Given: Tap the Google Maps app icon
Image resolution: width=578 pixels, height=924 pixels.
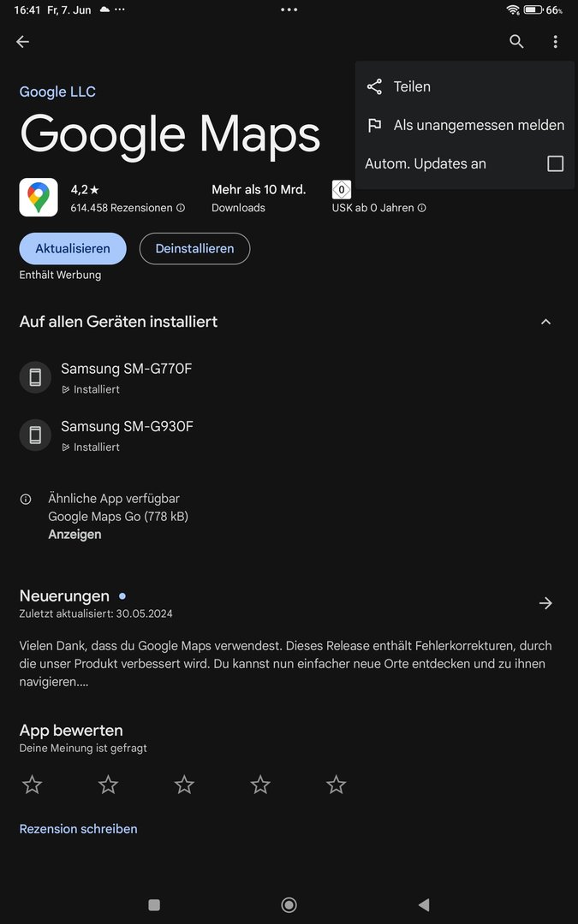Looking at the screenshot, I should pyautogui.click(x=39, y=198).
